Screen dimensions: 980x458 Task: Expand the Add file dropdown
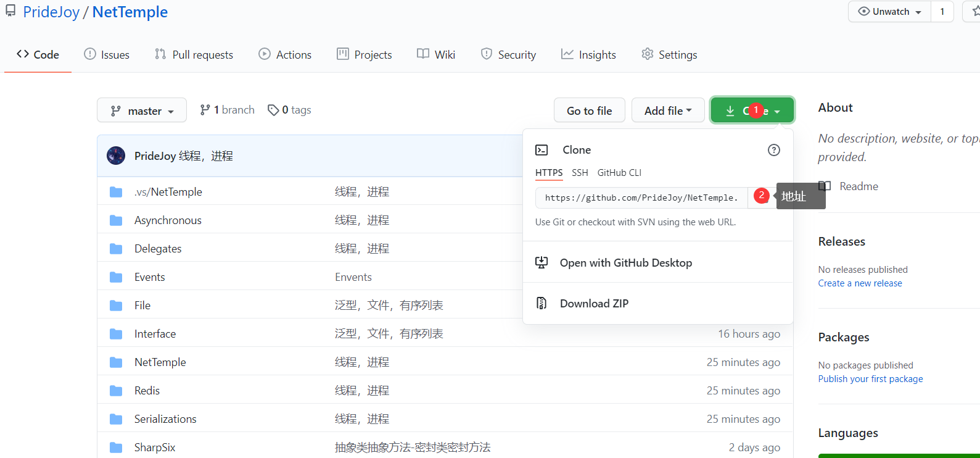668,110
